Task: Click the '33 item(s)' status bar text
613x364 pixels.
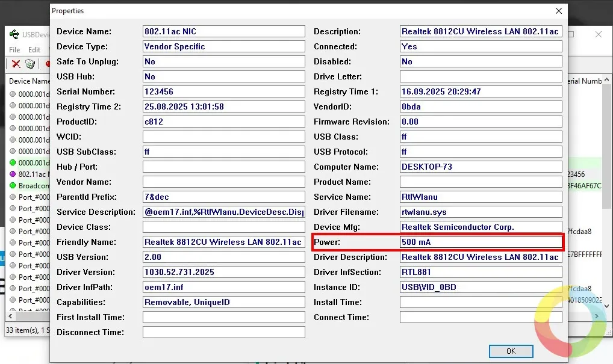Action: click(22, 330)
